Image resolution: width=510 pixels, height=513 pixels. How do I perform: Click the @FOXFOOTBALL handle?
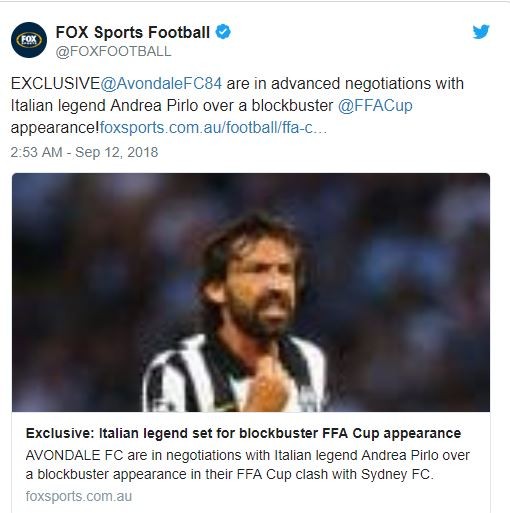pyautogui.click(x=113, y=52)
